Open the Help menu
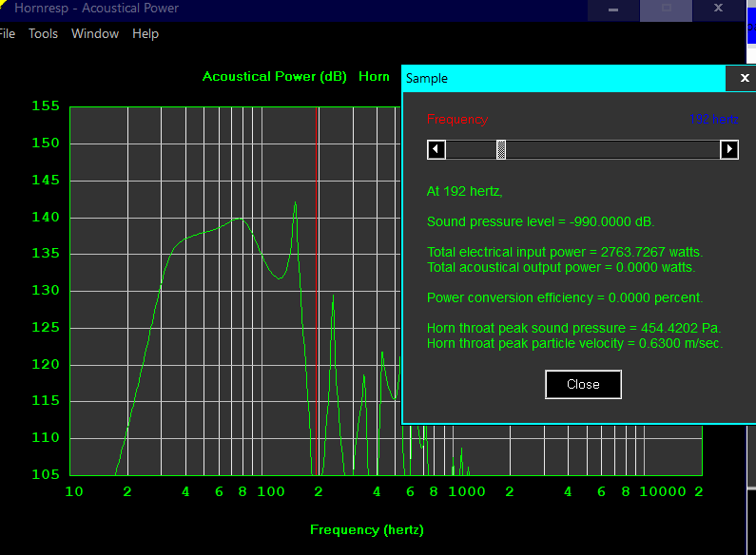The height and width of the screenshot is (555, 756). [x=145, y=33]
